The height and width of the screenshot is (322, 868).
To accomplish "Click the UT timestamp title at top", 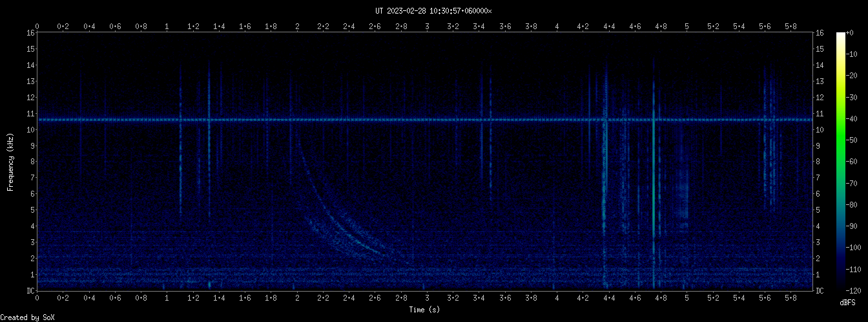I will pyautogui.click(x=433, y=11).
